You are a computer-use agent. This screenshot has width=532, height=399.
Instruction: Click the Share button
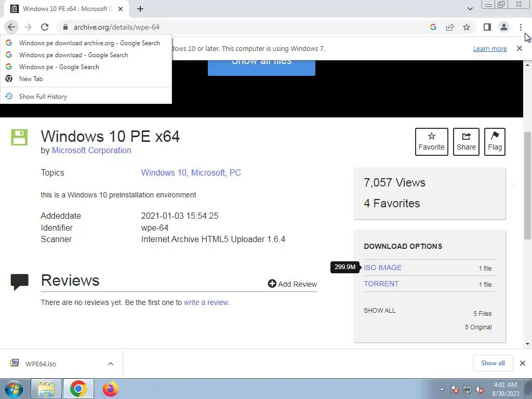[x=466, y=142]
